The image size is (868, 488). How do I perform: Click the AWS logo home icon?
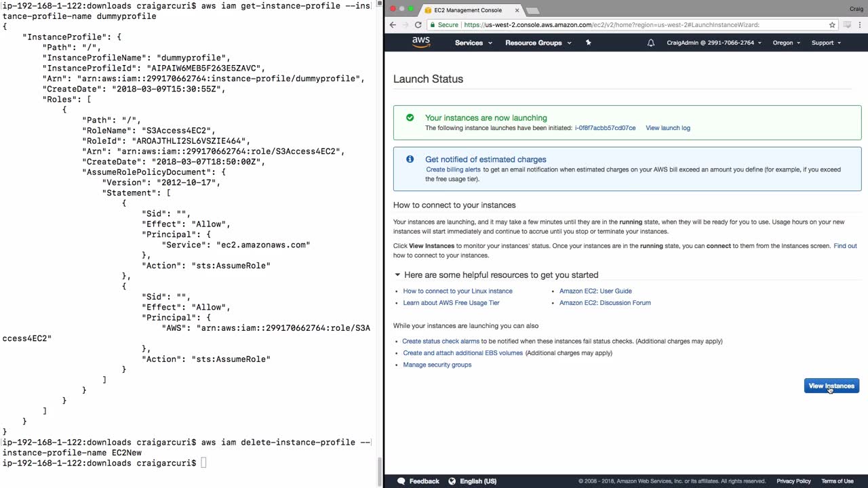(421, 42)
